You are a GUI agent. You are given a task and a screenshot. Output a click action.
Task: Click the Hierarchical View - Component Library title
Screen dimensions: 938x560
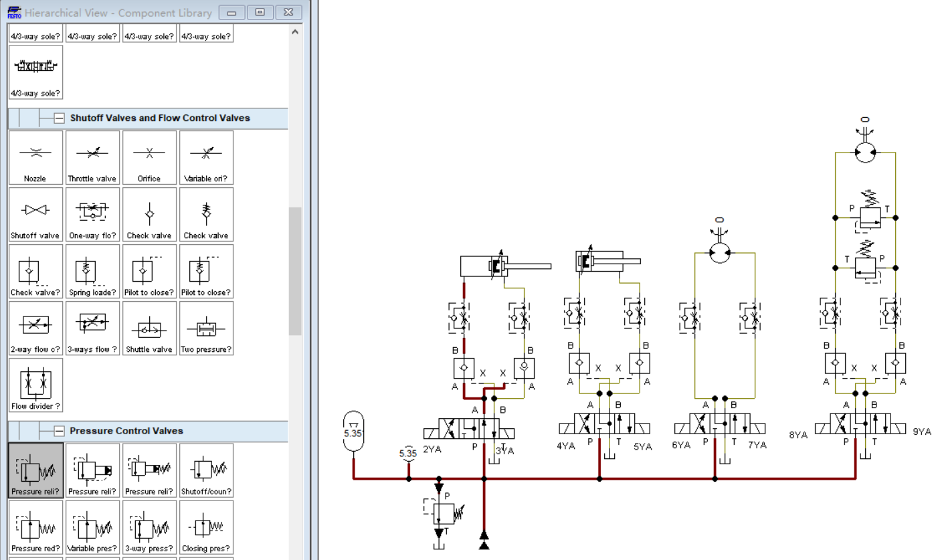tap(118, 13)
